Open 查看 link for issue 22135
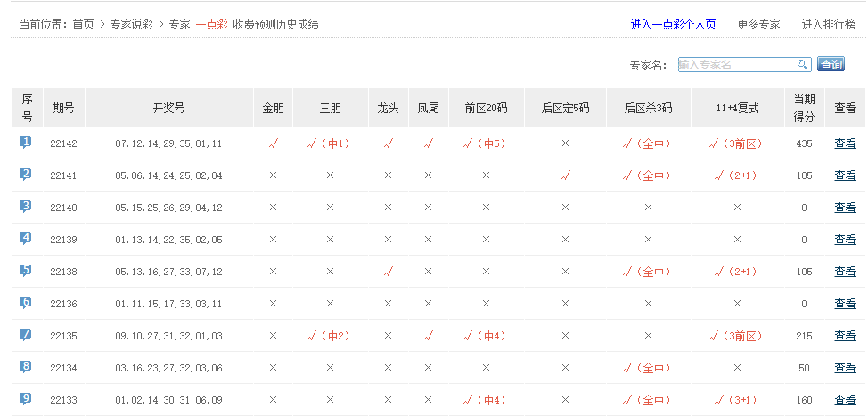This screenshot has height=416, width=868. click(x=845, y=336)
